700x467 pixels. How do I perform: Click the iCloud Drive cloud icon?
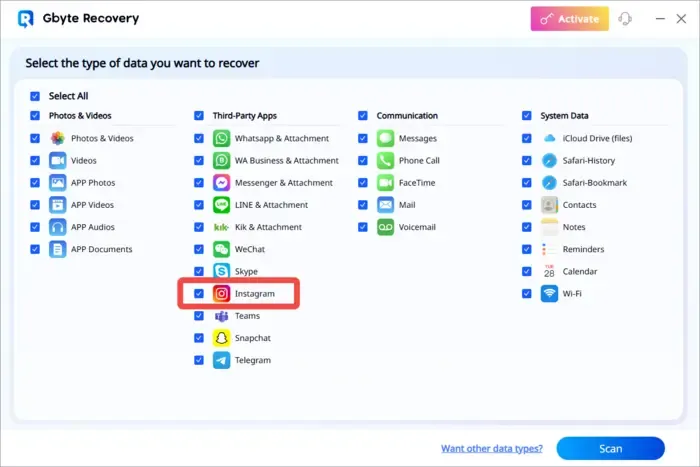(550, 138)
